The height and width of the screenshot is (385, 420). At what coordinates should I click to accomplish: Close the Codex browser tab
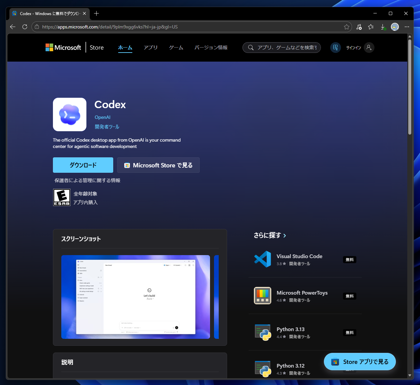[x=84, y=13]
